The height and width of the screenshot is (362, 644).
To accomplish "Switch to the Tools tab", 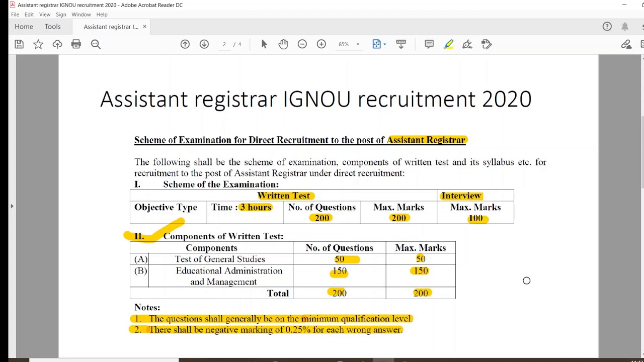I will pyautogui.click(x=52, y=27).
